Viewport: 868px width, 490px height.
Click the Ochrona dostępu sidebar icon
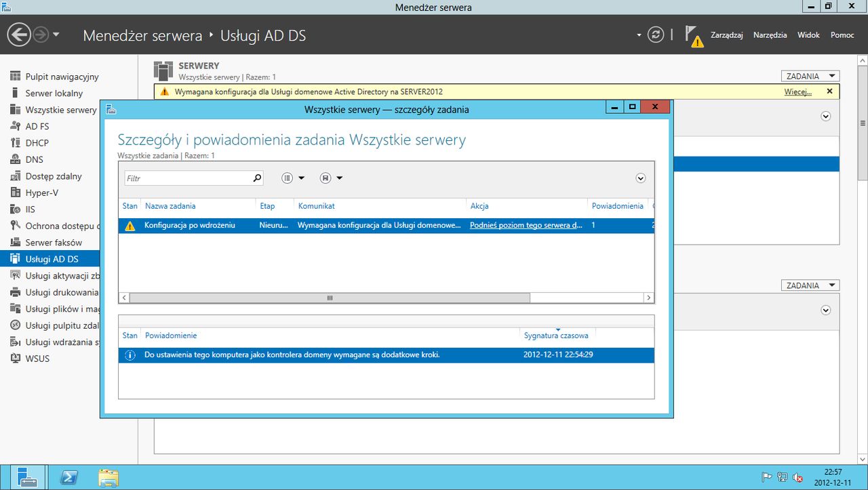click(15, 226)
